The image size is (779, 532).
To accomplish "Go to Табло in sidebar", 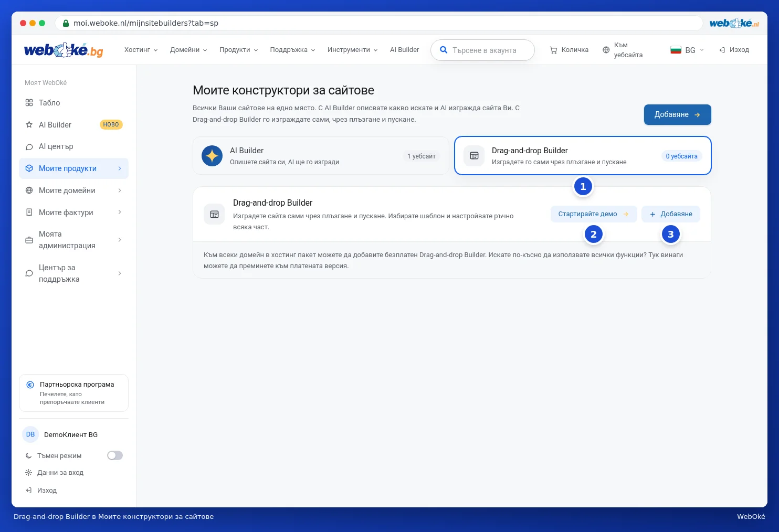I will 73,103.
